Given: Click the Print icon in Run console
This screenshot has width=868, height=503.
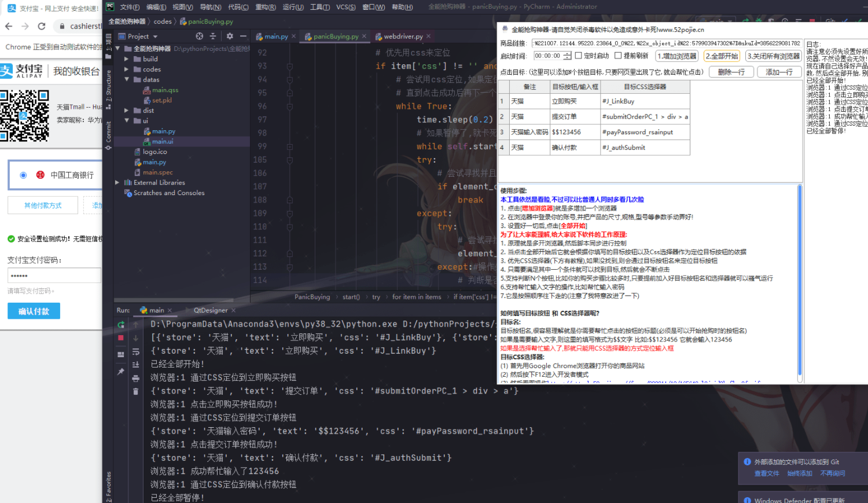Looking at the screenshot, I should coord(135,379).
